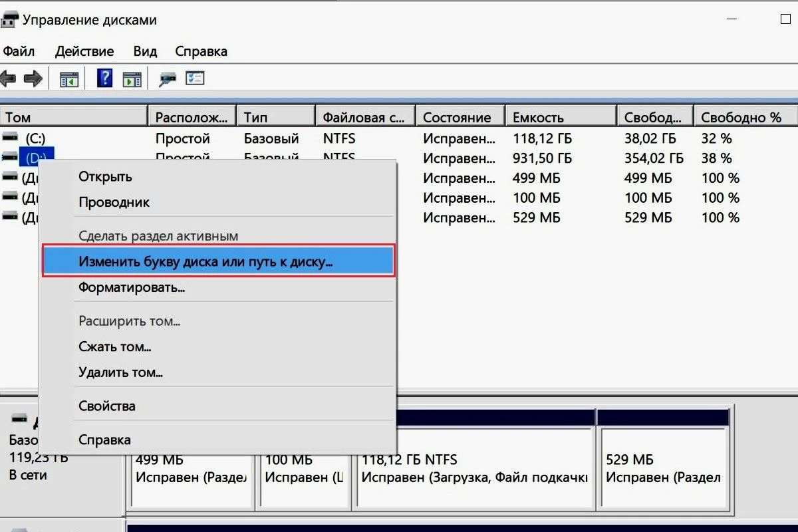Viewport: 798px width, 532px height.
Task: Select the (C:) volume drive icon
Action: click(x=10, y=138)
